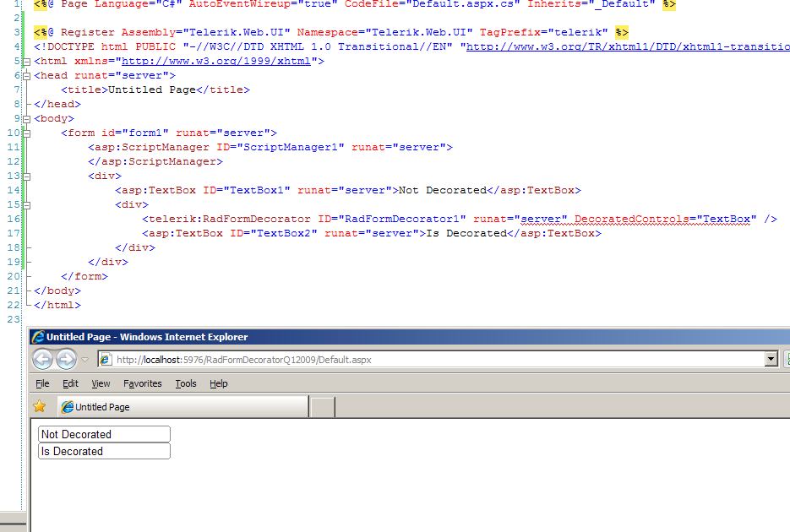The width and height of the screenshot is (790, 532).
Task: Select the Untitled Page browser tab
Action: (x=183, y=407)
